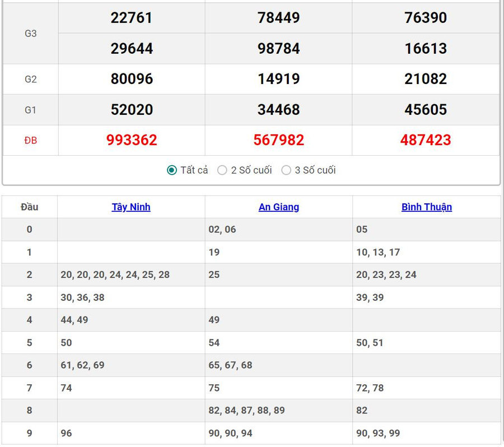Select G1 result 52020
Viewport: 504px width, 447px height.
click(132, 110)
